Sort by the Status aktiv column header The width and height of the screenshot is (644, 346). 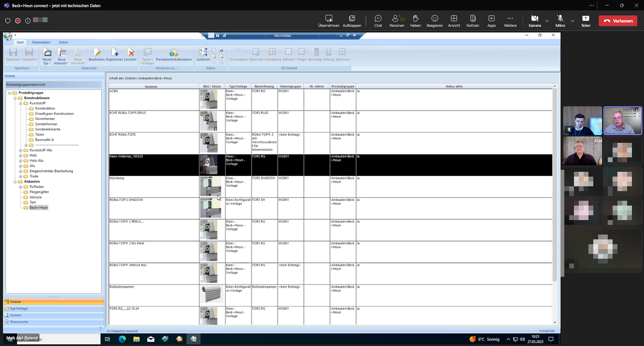(x=454, y=86)
